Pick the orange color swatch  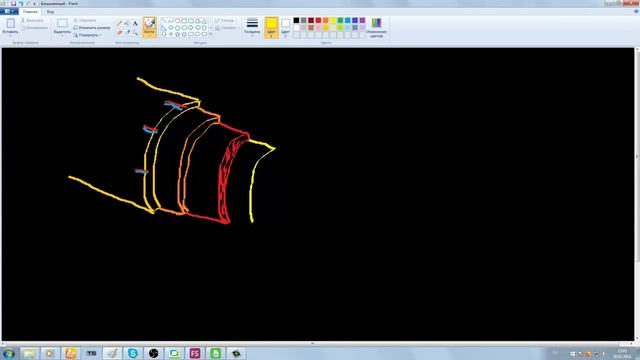(326, 20)
